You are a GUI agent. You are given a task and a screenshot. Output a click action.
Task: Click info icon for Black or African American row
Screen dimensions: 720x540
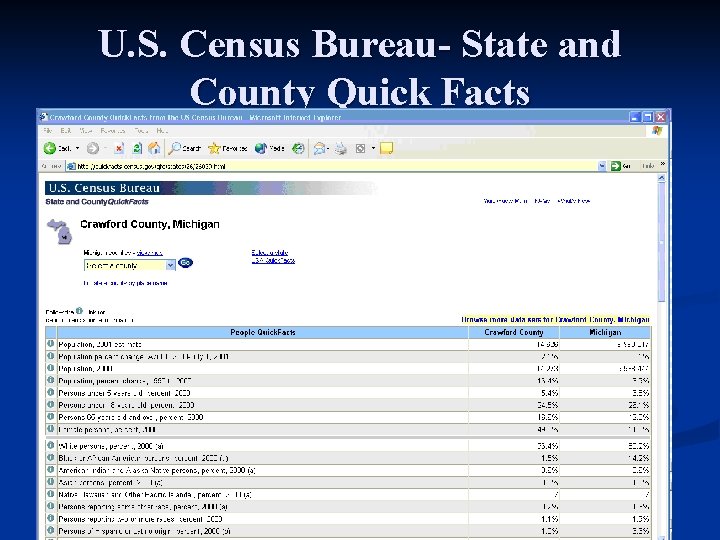pyautogui.click(x=51, y=457)
